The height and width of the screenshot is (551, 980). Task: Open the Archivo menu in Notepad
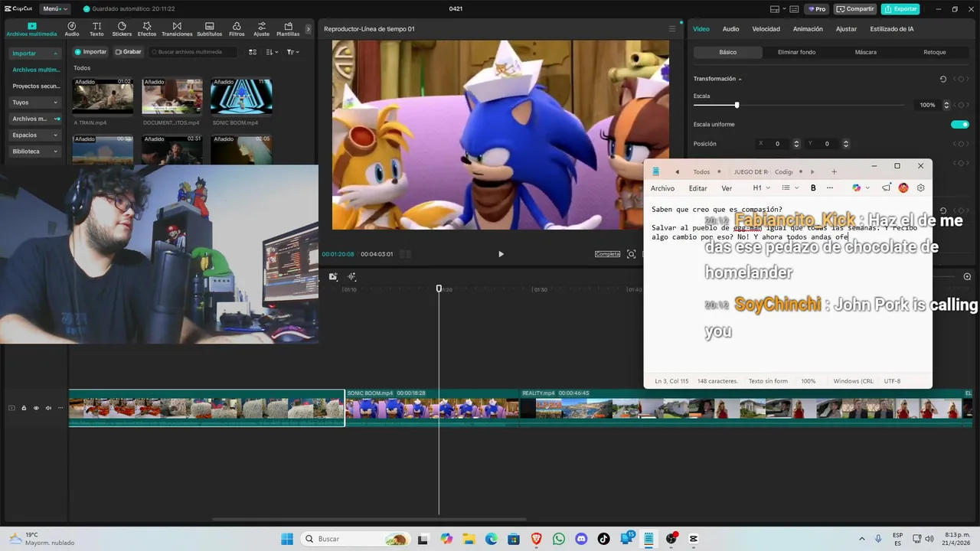point(662,188)
